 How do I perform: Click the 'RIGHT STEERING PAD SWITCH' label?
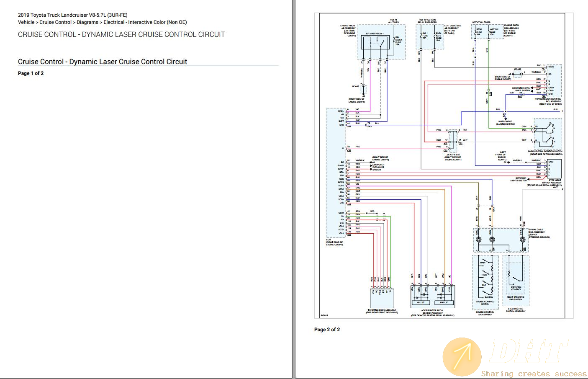515,298
